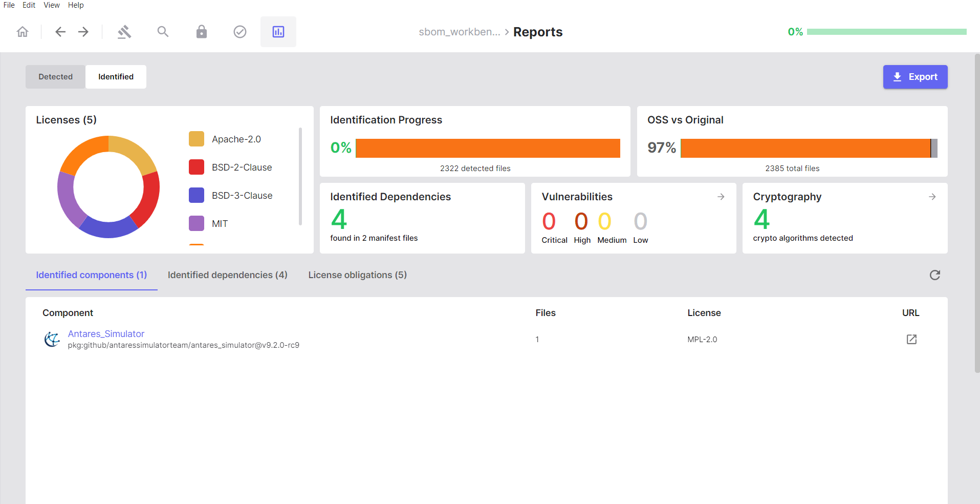Click the High vulnerabilities count
The height and width of the screenshot is (504, 980).
[581, 221]
